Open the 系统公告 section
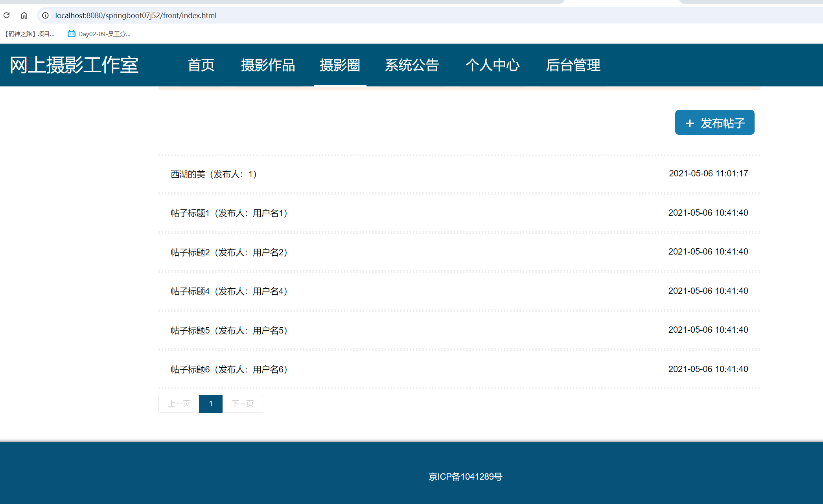This screenshot has width=823, height=504. [412, 65]
